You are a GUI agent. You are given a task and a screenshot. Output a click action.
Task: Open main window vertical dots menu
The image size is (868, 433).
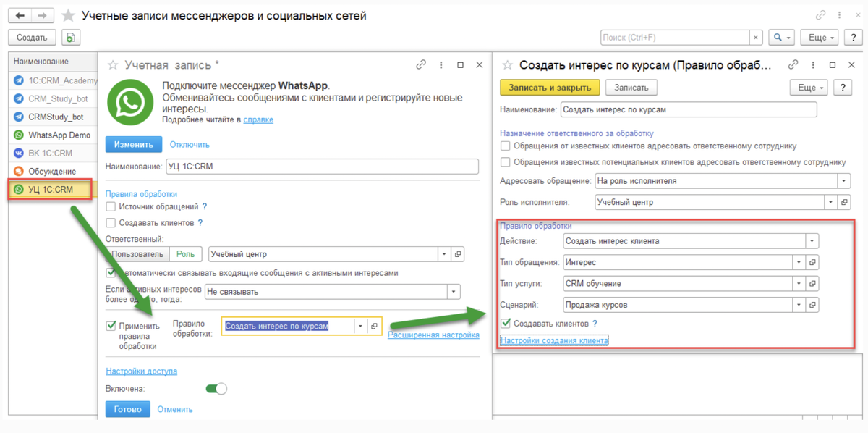(838, 15)
